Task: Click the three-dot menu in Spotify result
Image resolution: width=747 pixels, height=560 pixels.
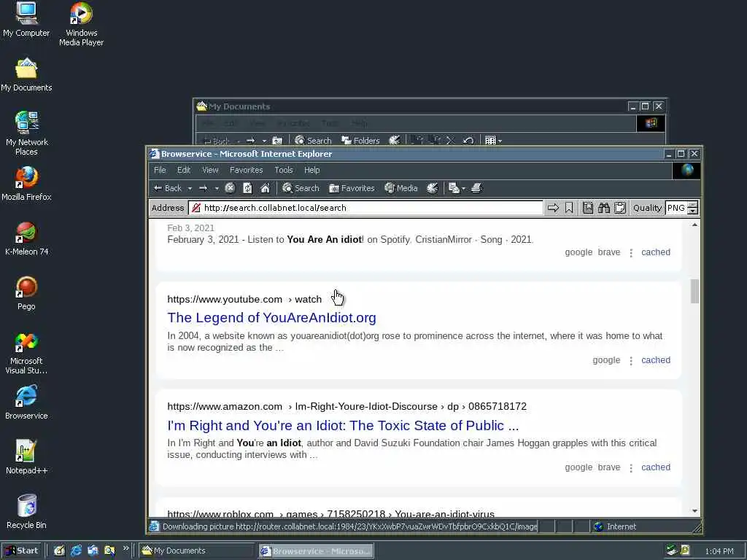Action: tap(631, 253)
